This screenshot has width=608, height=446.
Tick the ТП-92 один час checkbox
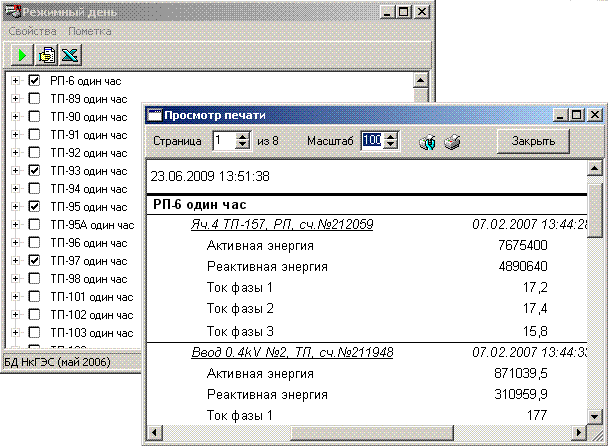click(34, 152)
